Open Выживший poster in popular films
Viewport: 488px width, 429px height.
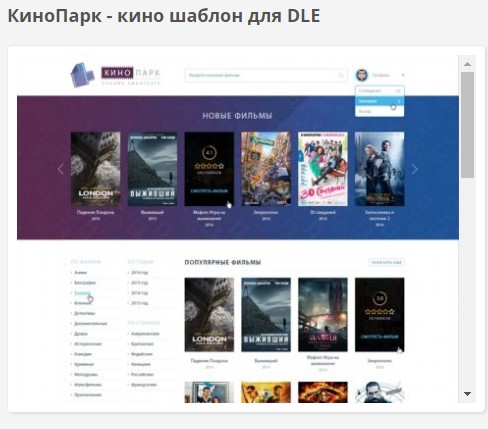point(266,315)
